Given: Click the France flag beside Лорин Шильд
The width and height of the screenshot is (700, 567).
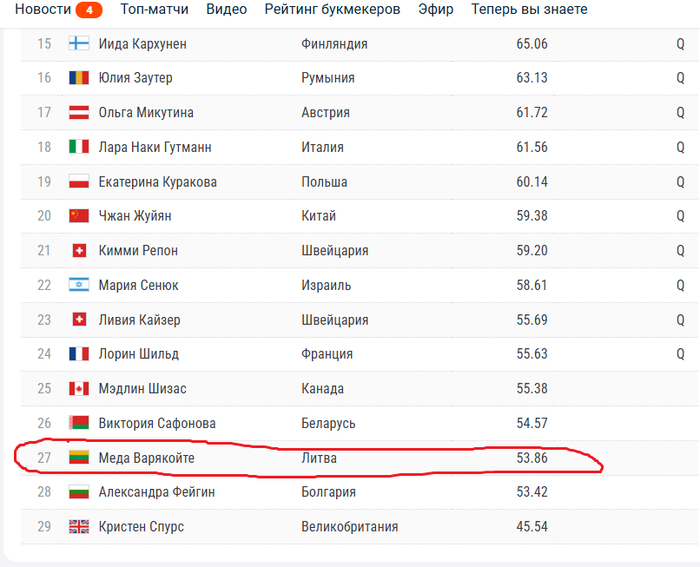Looking at the screenshot, I should pyautogui.click(x=79, y=354).
